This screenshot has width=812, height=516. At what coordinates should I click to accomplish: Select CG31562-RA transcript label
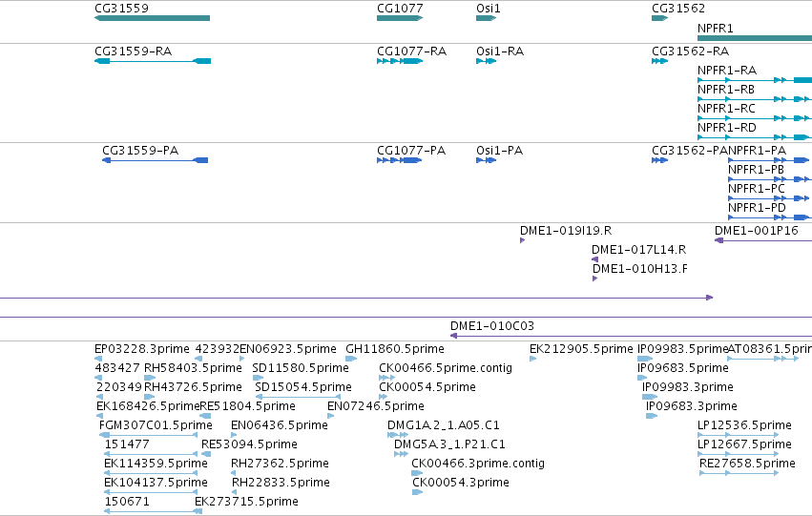tap(690, 52)
